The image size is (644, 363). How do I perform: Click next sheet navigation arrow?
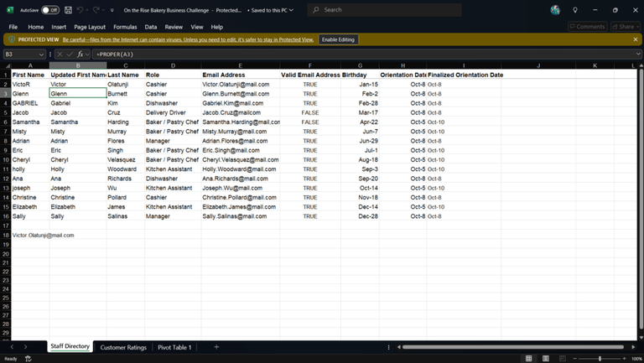(25, 347)
